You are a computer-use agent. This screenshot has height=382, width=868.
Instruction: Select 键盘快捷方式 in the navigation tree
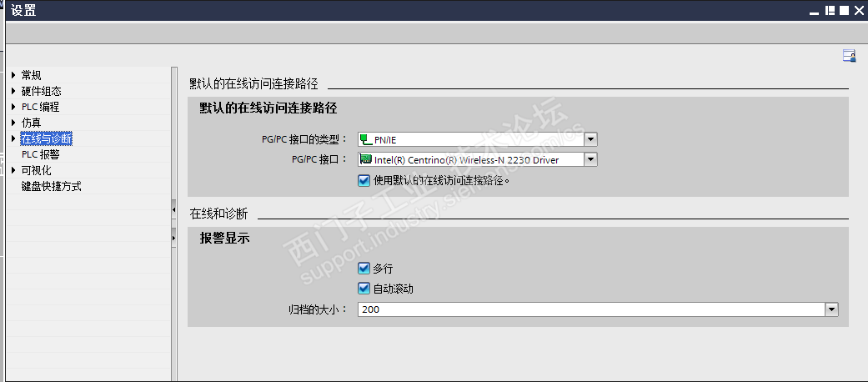(x=51, y=186)
